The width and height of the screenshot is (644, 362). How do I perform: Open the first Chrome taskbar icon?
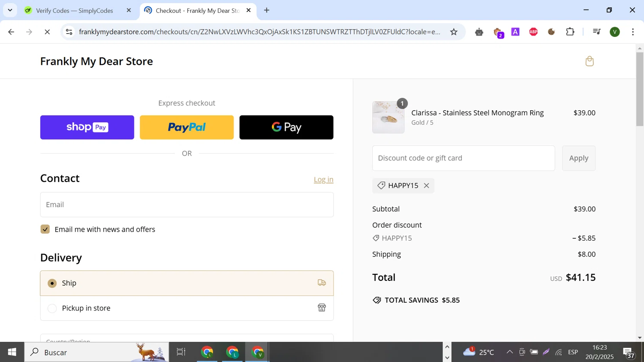coord(207,352)
